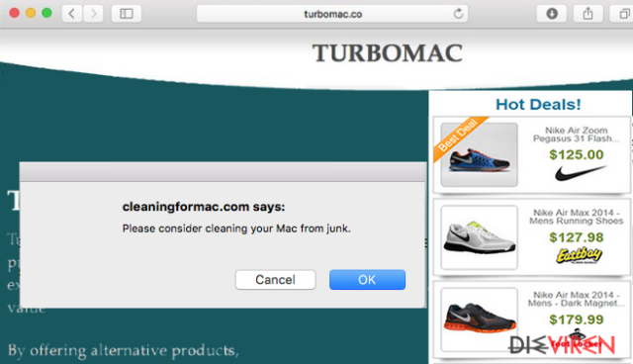Open the dark Nike Air Max shoe image
The image size is (633, 364).
point(479,319)
